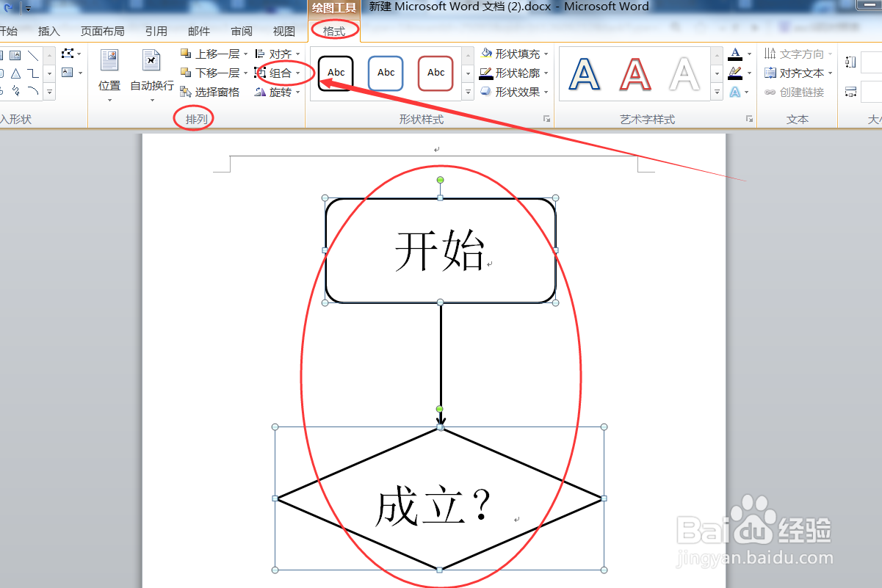The height and width of the screenshot is (588, 882).
Task: Pick the straight line shape
Action: [x=33, y=54]
